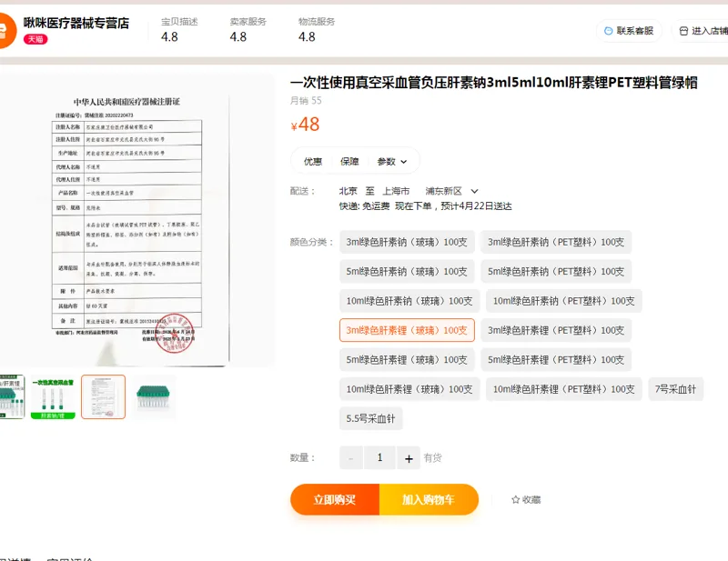Open the 联系客服 customer service chat
The width and height of the screenshot is (728, 561).
pyautogui.click(x=629, y=31)
